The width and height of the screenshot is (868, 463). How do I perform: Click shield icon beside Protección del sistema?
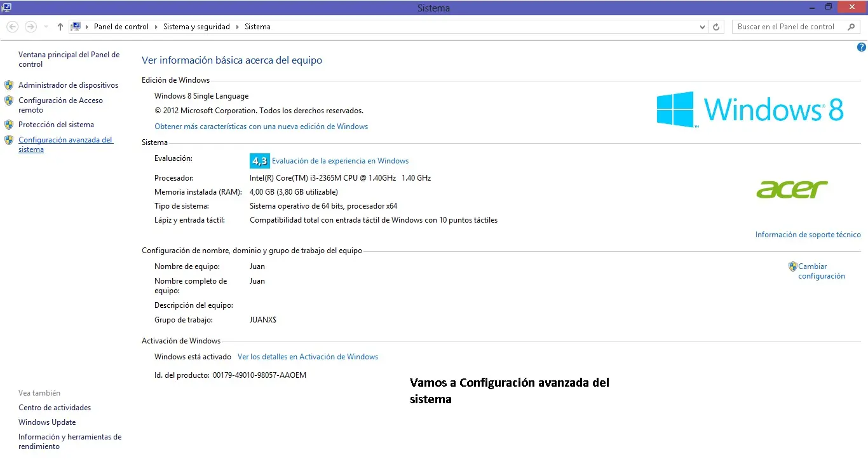9,125
